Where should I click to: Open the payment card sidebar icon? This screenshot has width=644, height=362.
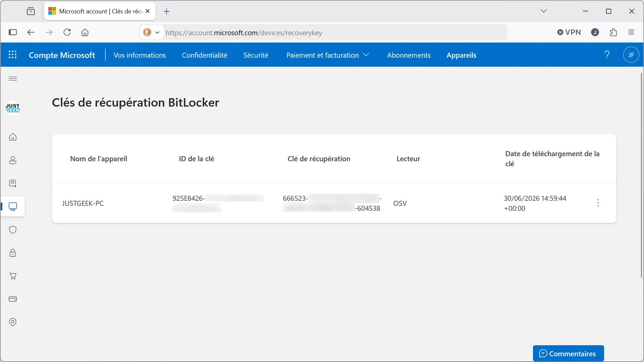pyautogui.click(x=13, y=299)
